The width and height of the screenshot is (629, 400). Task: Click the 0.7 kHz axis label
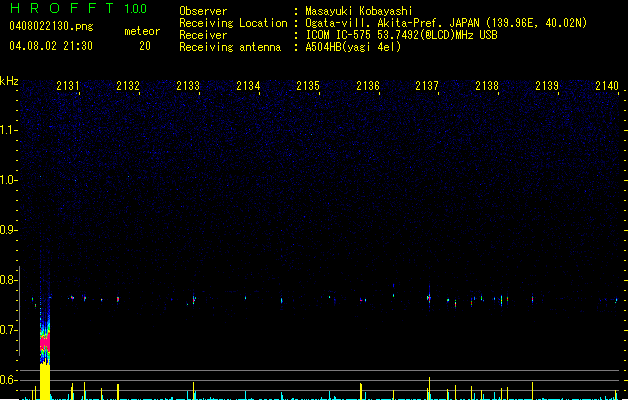pos(8,330)
